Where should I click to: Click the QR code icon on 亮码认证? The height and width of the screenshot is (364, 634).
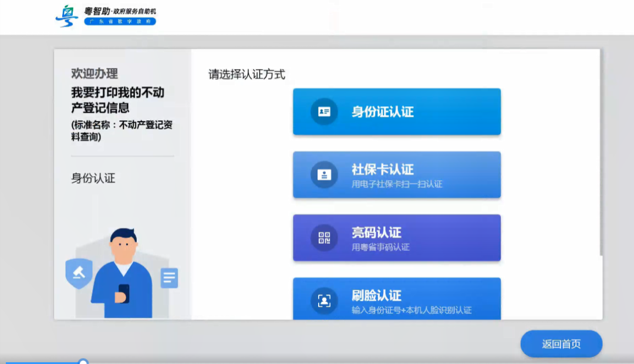point(323,238)
